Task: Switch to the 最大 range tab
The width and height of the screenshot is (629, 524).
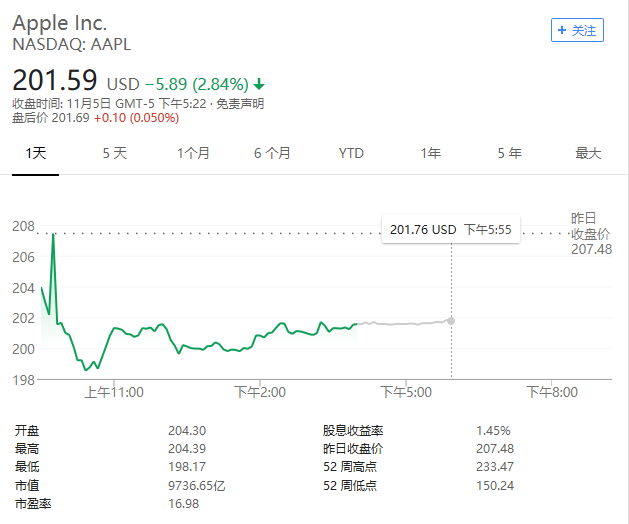Action: pos(588,153)
